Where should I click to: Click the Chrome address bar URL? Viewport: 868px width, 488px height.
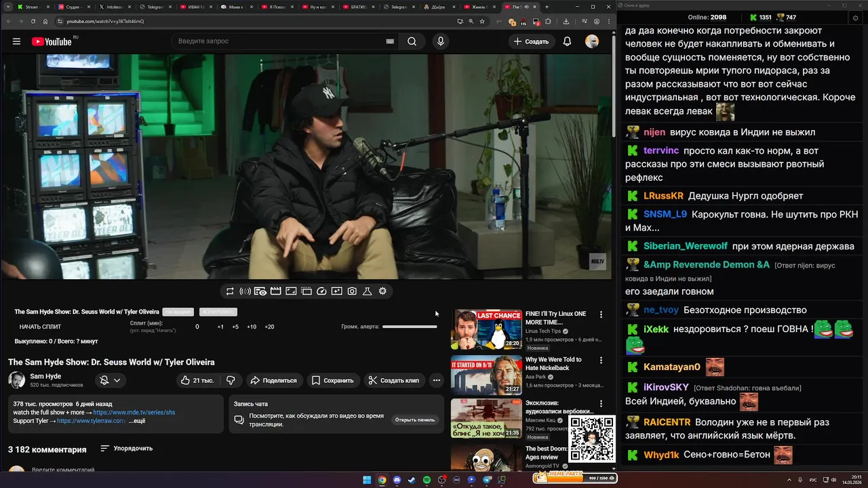pyautogui.click(x=105, y=21)
